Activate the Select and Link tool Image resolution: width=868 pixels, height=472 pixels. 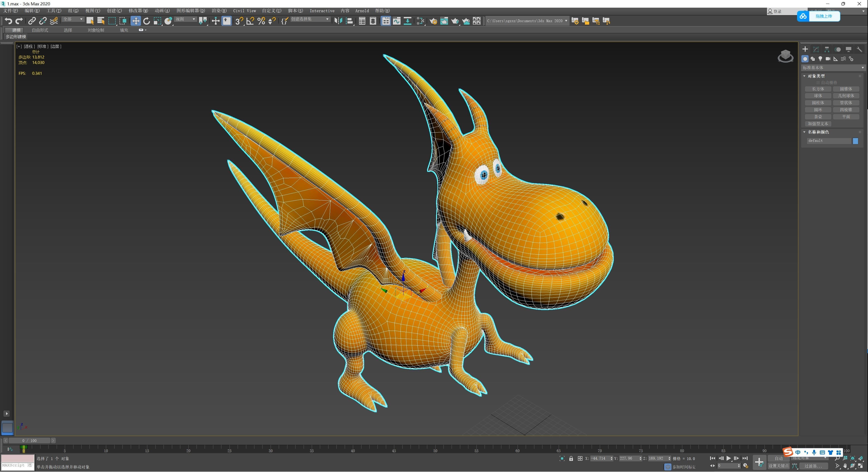point(32,21)
